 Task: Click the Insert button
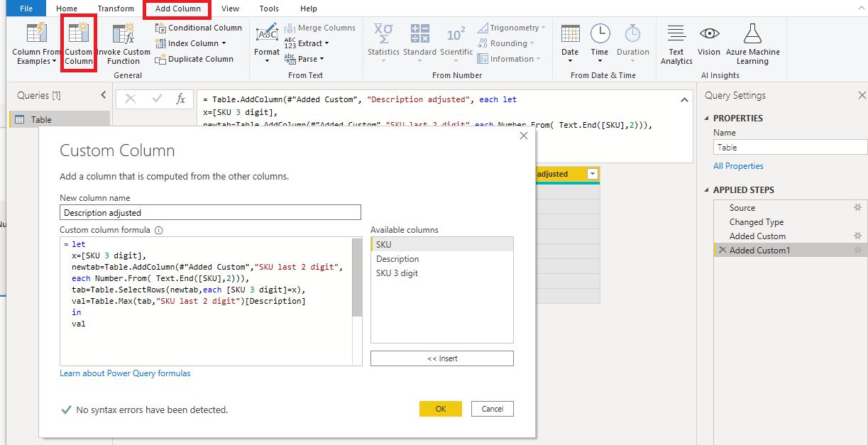[441, 358]
